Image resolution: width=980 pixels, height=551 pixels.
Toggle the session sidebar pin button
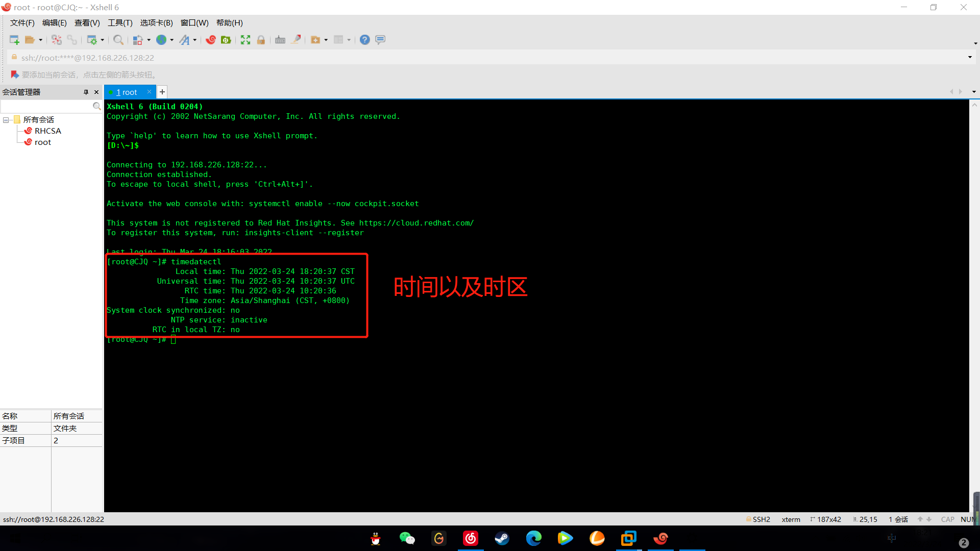tap(85, 92)
